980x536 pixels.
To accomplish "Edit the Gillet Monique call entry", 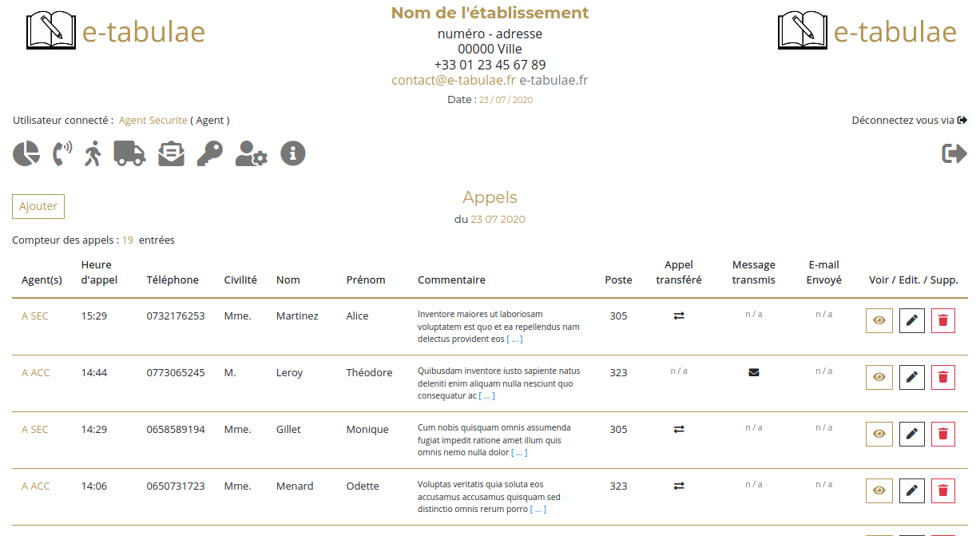I will pyautogui.click(x=912, y=434).
